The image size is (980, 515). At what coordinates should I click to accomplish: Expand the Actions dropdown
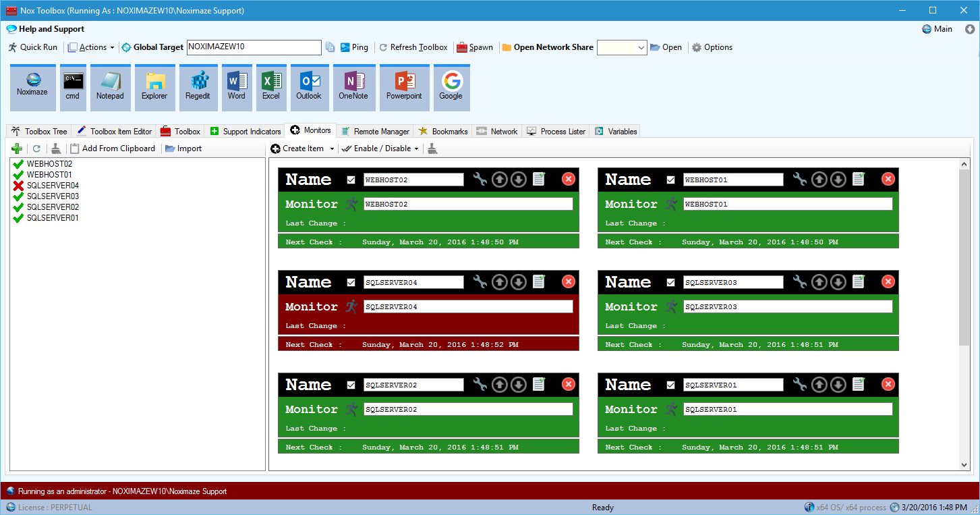click(x=92, y=47)
